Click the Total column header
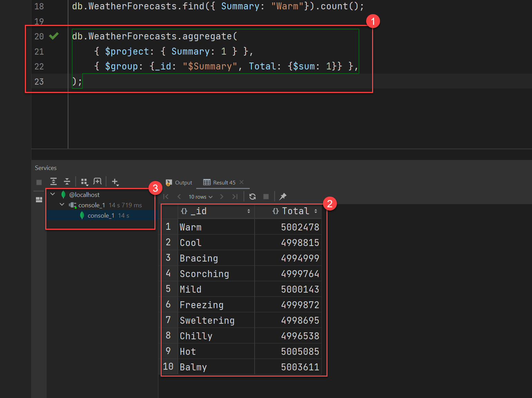532x398 pixels. (288, 211)
